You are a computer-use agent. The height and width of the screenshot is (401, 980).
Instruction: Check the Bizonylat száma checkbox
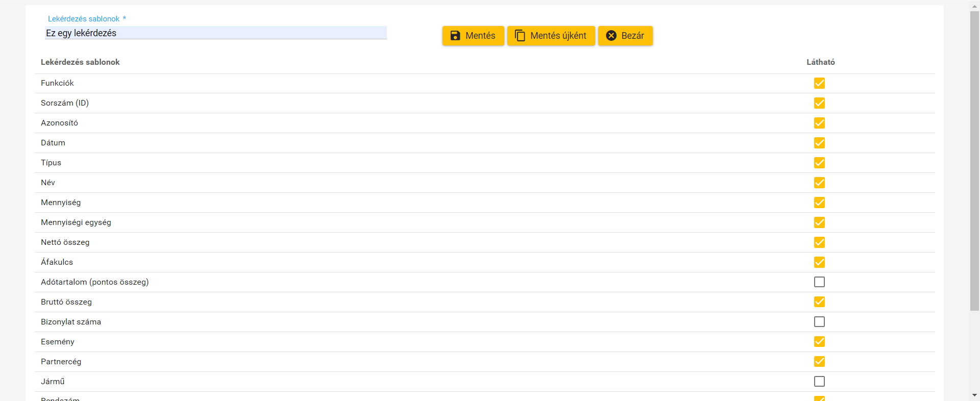[819, 322]
